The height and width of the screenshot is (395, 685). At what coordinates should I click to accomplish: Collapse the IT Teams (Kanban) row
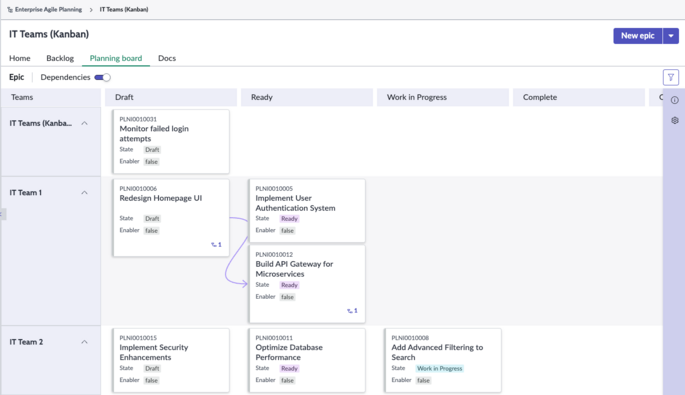click(x=84, y=123)
